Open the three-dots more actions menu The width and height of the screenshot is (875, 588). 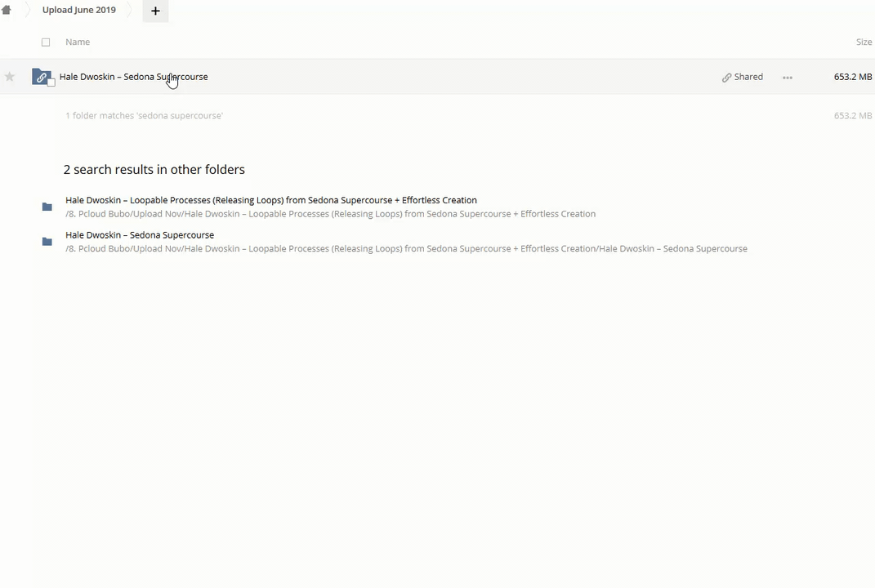point(788,78)
